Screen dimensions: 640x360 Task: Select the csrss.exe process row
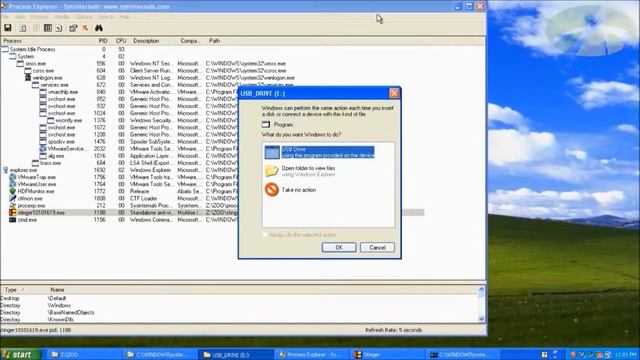click(x=212, y=71)
